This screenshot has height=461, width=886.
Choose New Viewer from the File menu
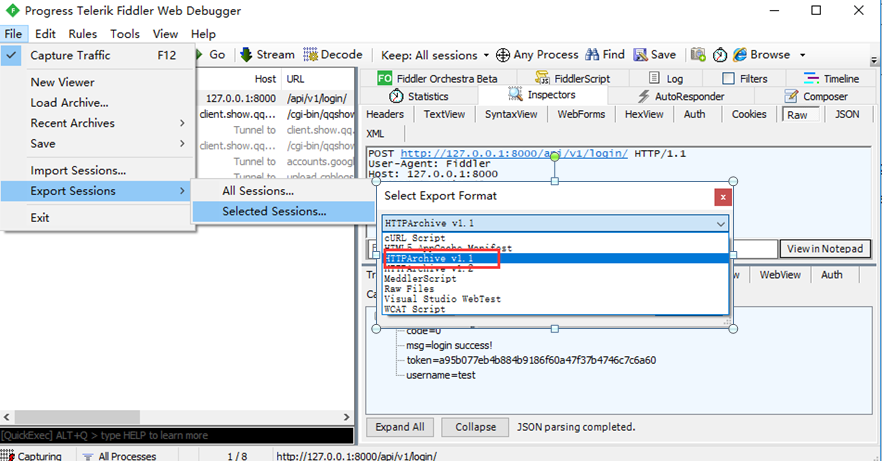click(x=98, y=82)
